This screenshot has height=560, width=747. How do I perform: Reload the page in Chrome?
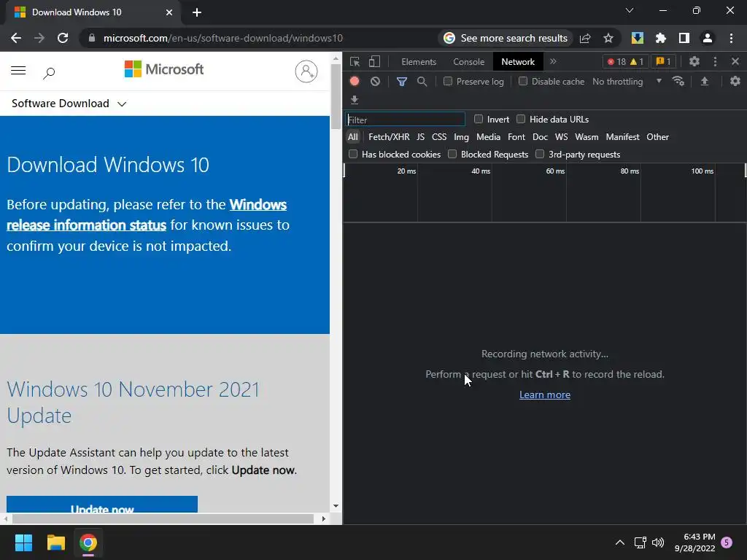[x=63, y=38]
